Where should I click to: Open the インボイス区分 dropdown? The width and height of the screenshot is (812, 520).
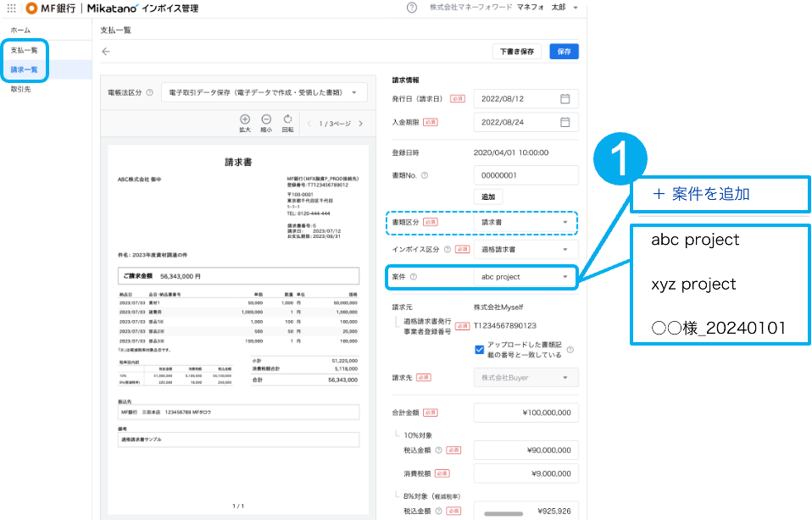coord(525,250)
